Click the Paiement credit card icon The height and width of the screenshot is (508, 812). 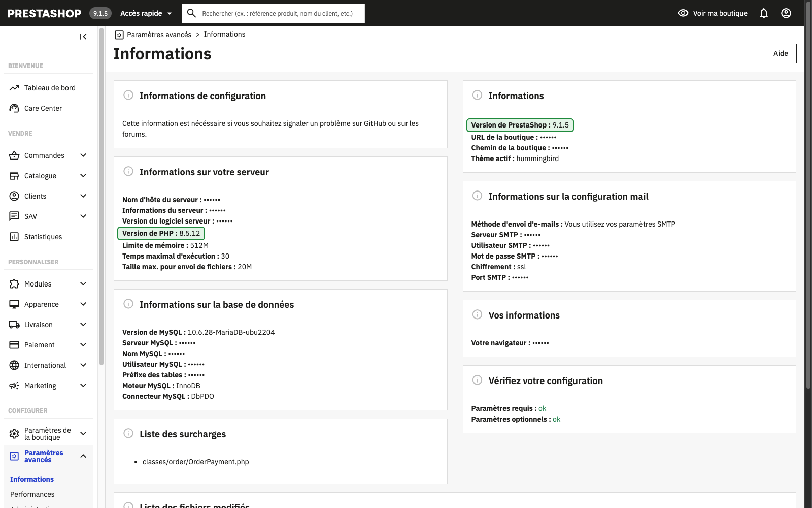(x=14, y=345)
